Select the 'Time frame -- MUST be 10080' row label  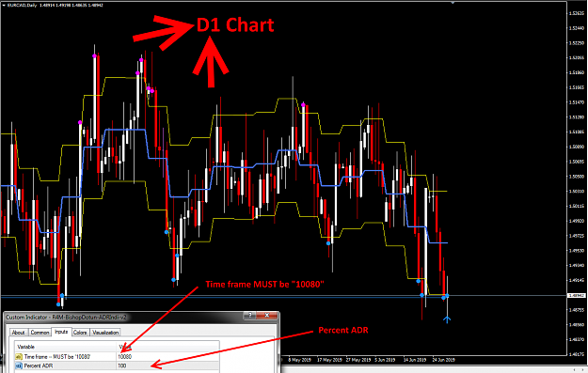pos(57,356)
